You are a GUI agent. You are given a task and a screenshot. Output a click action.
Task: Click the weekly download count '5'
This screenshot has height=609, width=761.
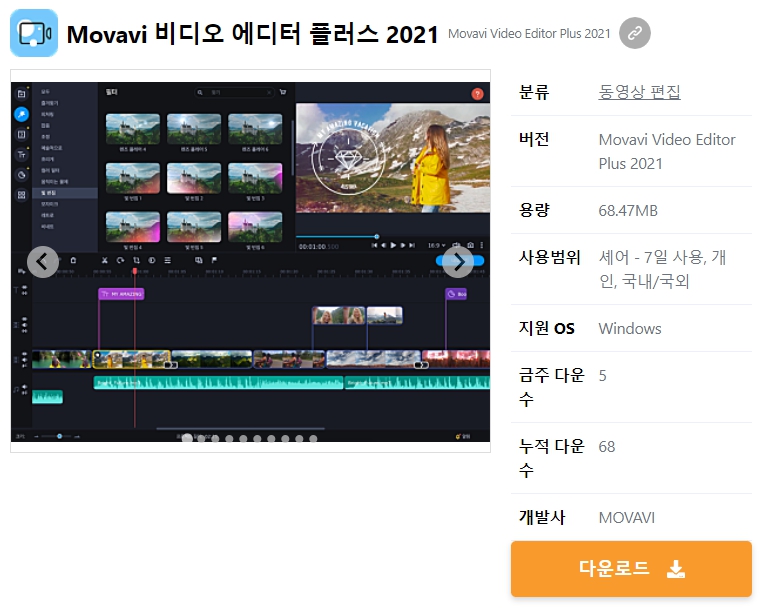[x=602, y=376]
